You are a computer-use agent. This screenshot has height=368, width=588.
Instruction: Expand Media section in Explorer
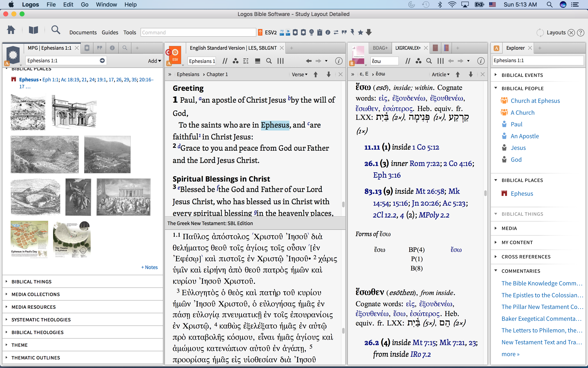[x=496, y=228]
